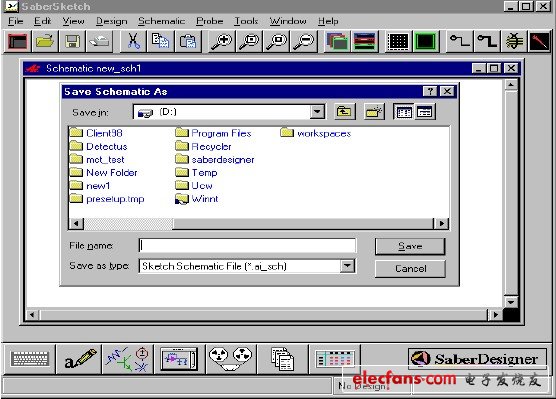Click the file list horizontal scrollbar thumb
This screenshot has width=556, height=399.
click(x=128, y=223)
